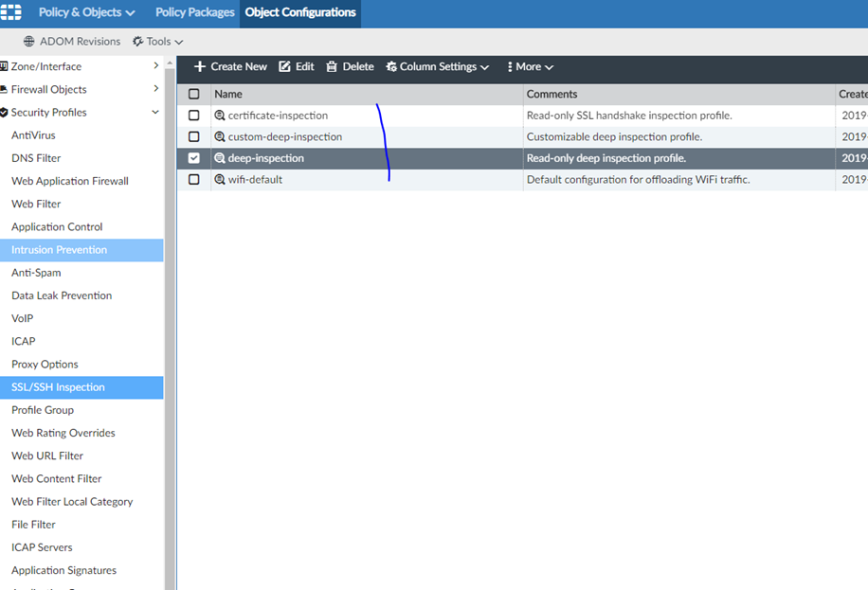This screenshot has width=868, height=590.
Task: Check the certificate-inspection row checkbox
Action: click(194, 116)
